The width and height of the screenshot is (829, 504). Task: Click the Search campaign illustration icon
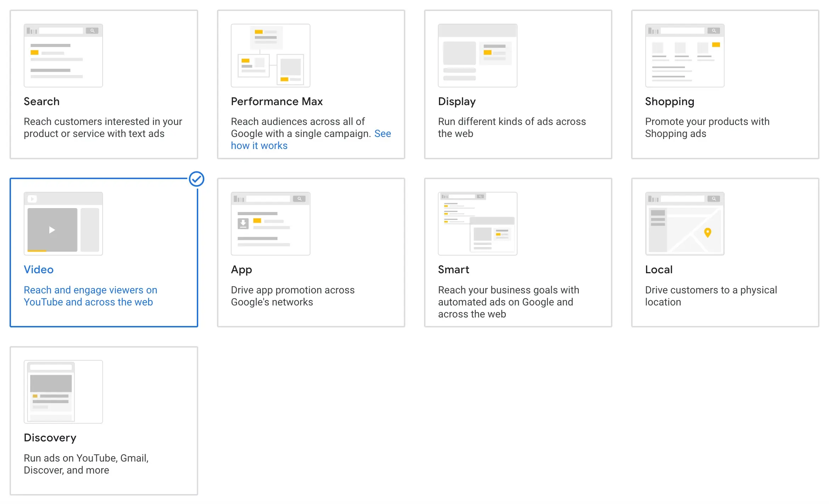tap(63, 56)
